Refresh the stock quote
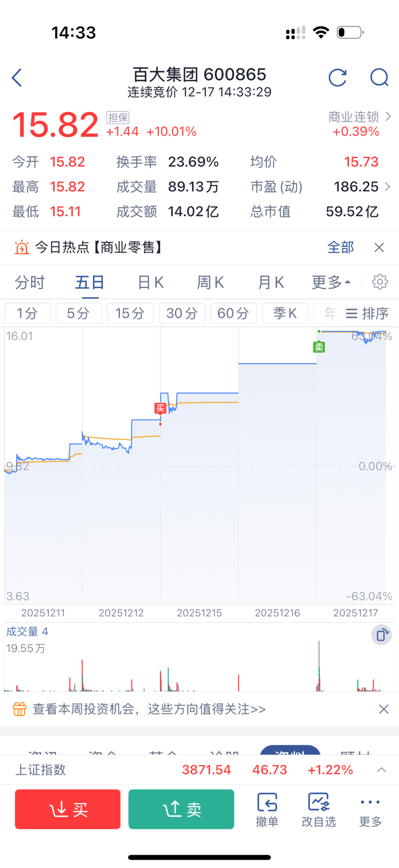 (x=338, y=78)
